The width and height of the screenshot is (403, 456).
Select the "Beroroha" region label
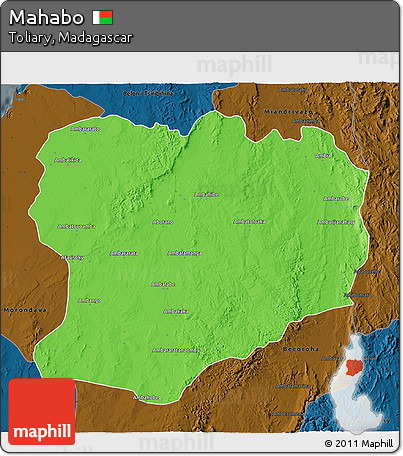point(301,349)
